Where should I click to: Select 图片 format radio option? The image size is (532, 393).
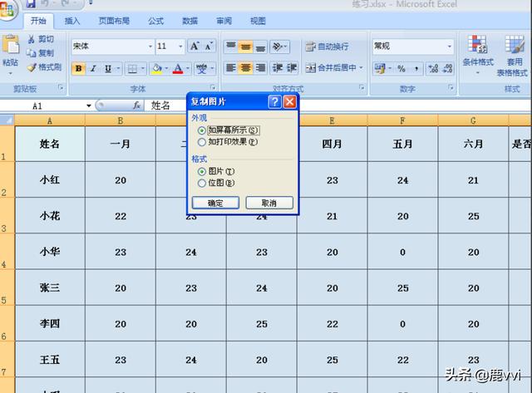point(201,172)
